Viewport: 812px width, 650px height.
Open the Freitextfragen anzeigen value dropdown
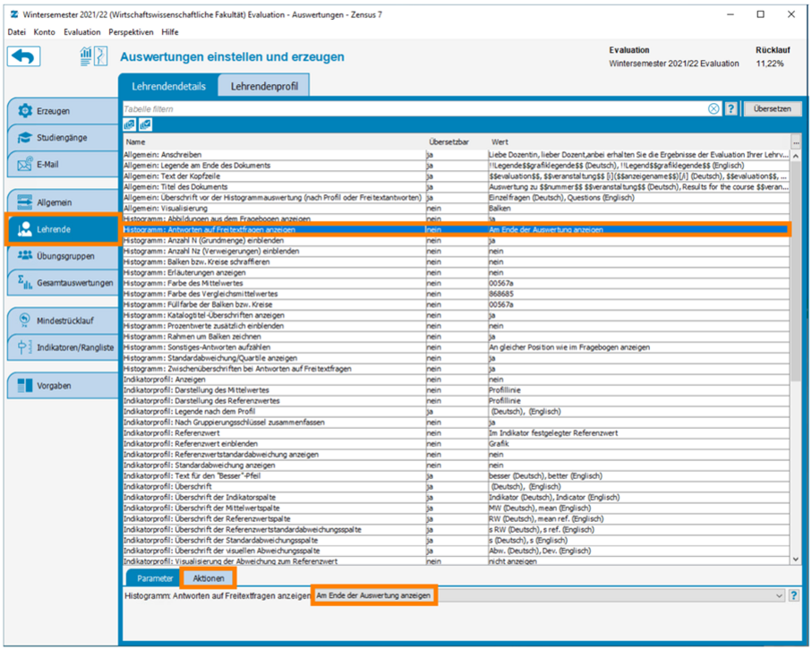click(x=550, y=595)
